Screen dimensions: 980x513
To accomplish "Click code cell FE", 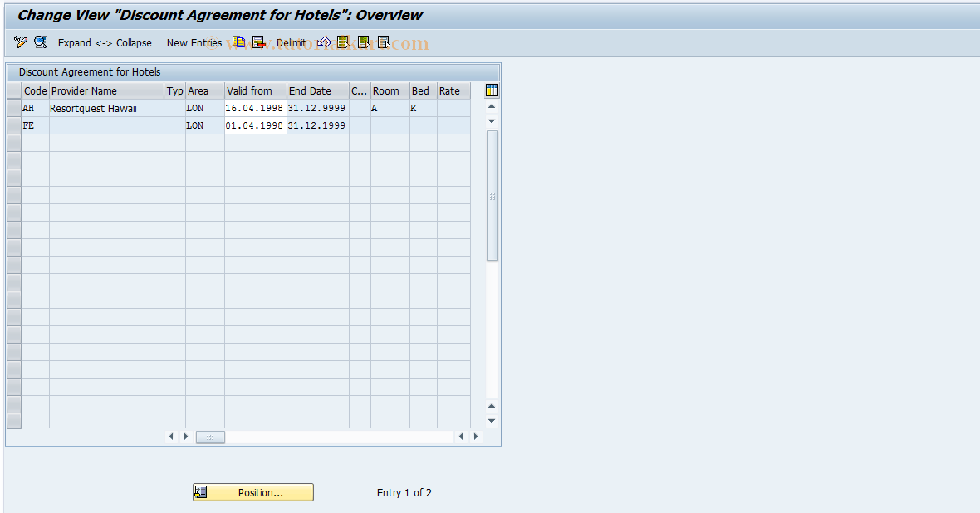I will (x=36, y=125).
